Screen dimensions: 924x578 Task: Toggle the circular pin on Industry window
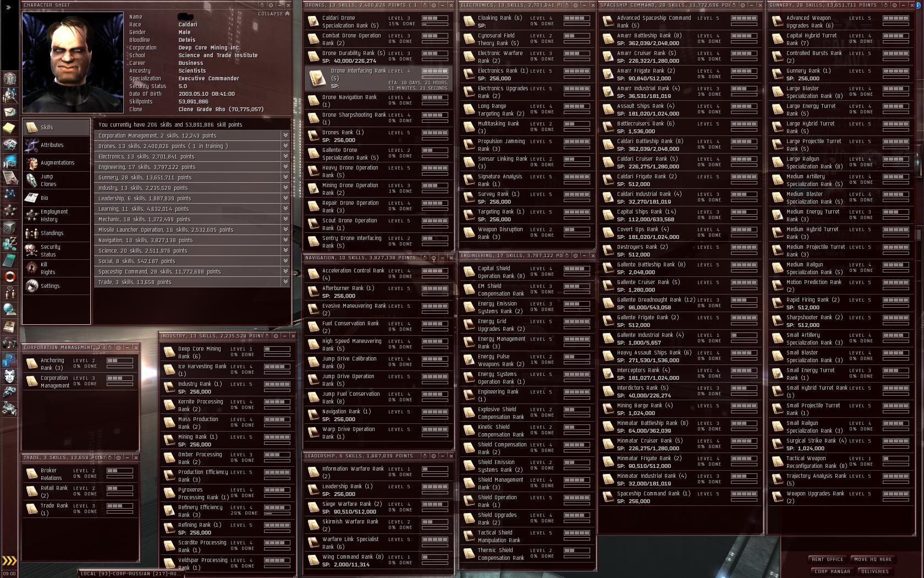[276, 336]
